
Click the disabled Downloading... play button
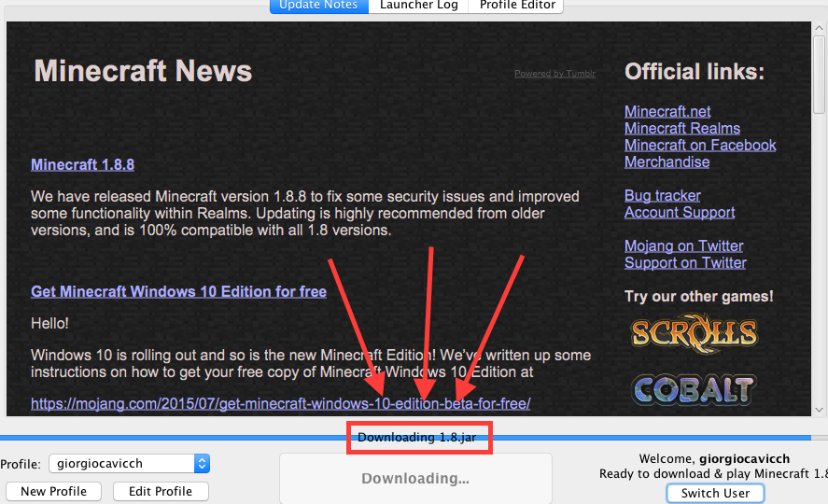click(415, 478)
